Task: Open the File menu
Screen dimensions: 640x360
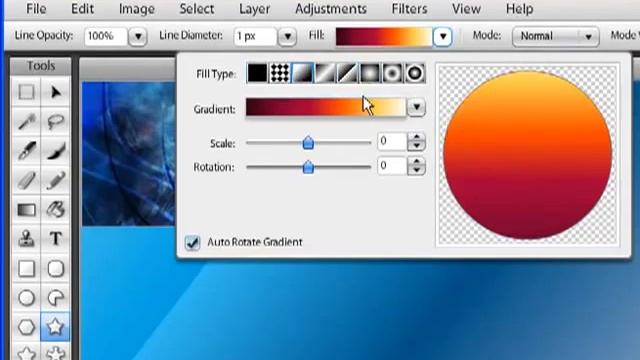Action: point(36,9)
